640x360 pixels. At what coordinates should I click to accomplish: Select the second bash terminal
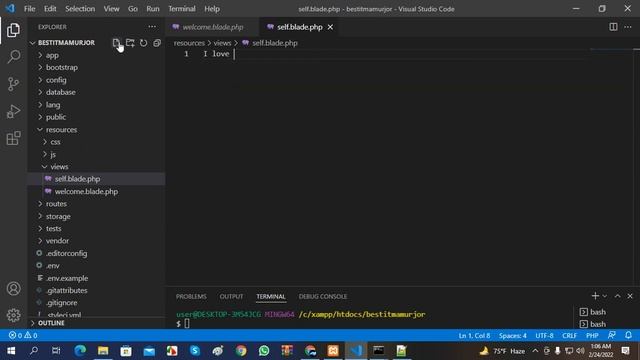(x=593, y=324)
